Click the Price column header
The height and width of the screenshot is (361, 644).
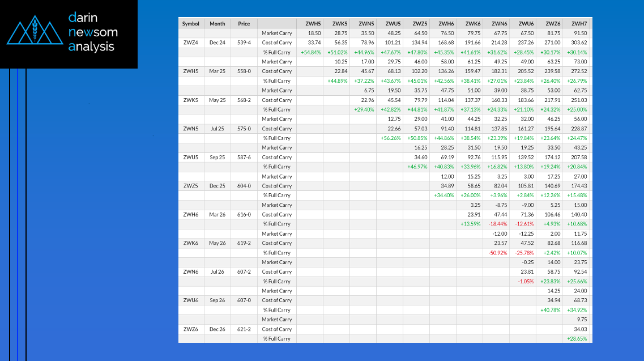(x=244, y=24)
